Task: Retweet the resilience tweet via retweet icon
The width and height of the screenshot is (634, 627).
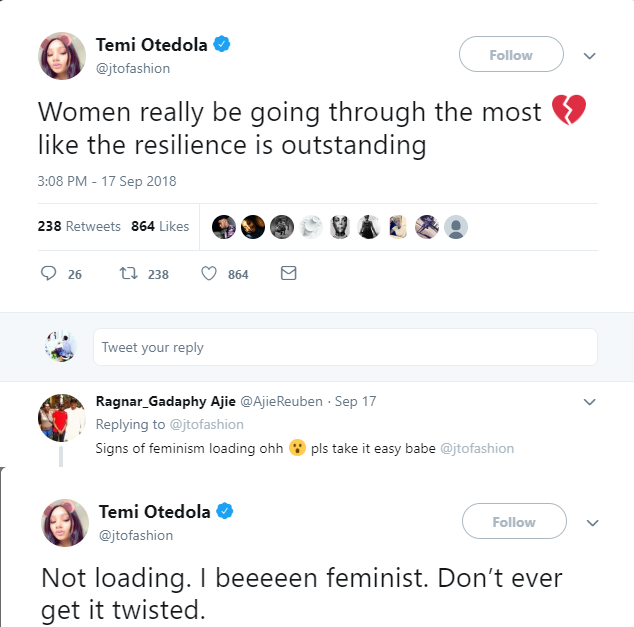Action: [x=128, y=273]
